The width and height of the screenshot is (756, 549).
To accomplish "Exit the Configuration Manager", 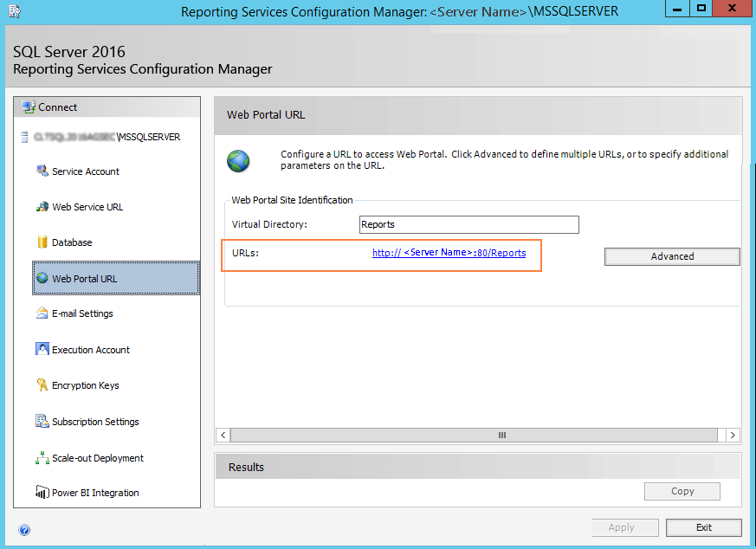I will (x=703, y=527).
